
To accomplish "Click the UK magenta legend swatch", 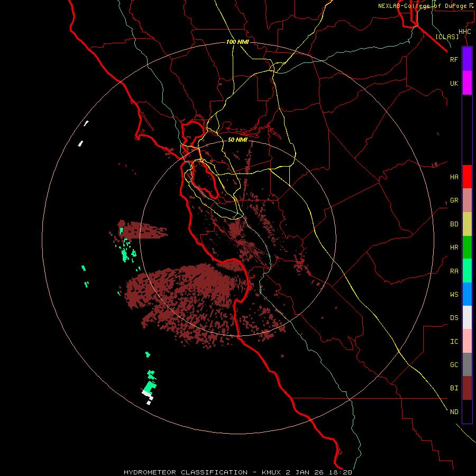I will pyautogui.click(x=467, y=83).
